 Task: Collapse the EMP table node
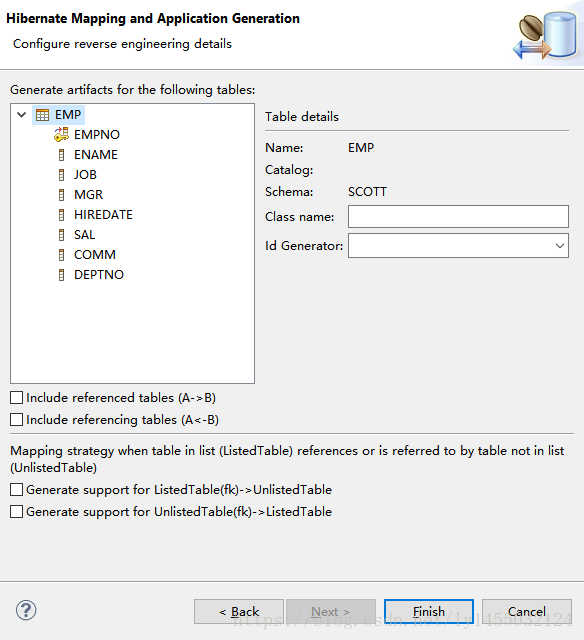pos(22,115)
